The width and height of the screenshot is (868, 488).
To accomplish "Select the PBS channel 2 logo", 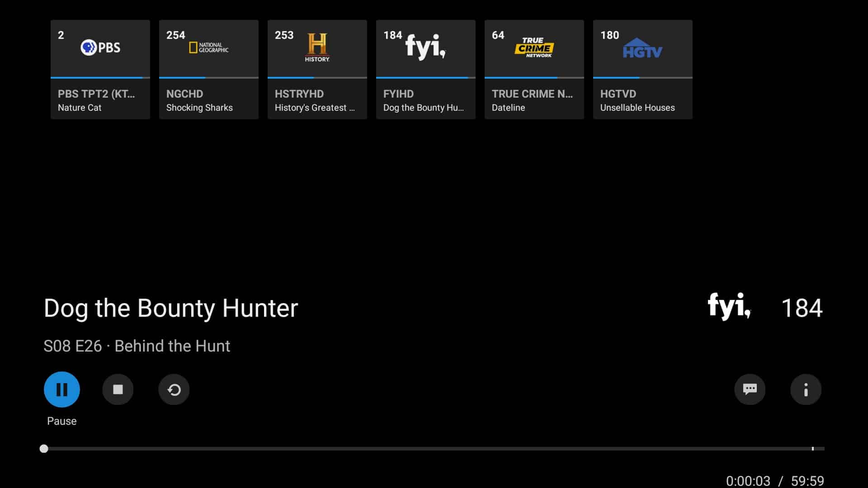I will [x=100, y=47].
